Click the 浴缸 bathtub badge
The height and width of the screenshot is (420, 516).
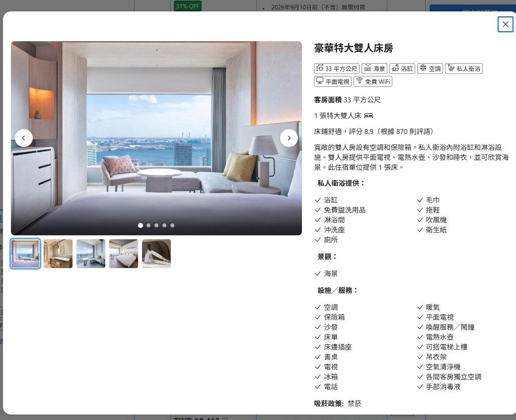[x=402, y=69]
